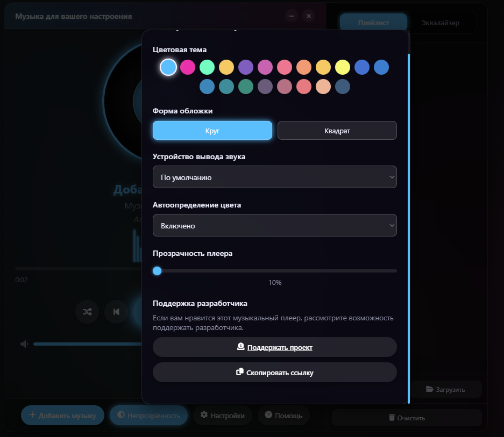Click the Загрузить folder button
The width and height of the screenshot is (504, 437).
pos(445,389)
